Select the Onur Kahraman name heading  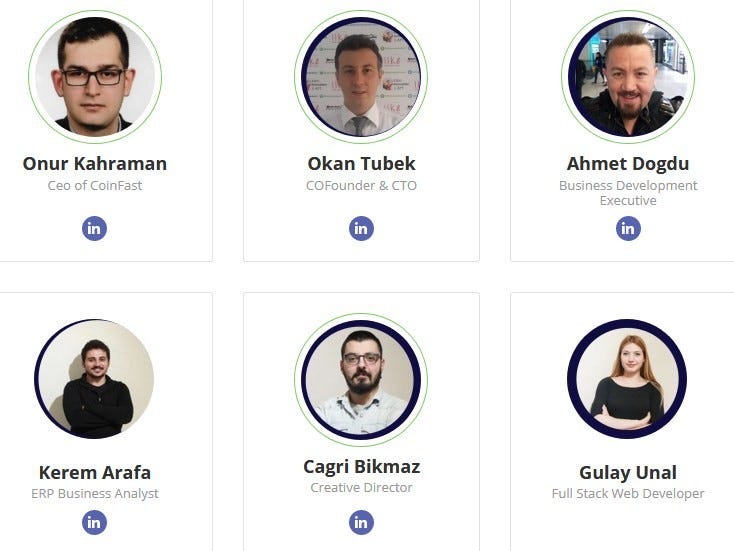(x=95, y=163)
